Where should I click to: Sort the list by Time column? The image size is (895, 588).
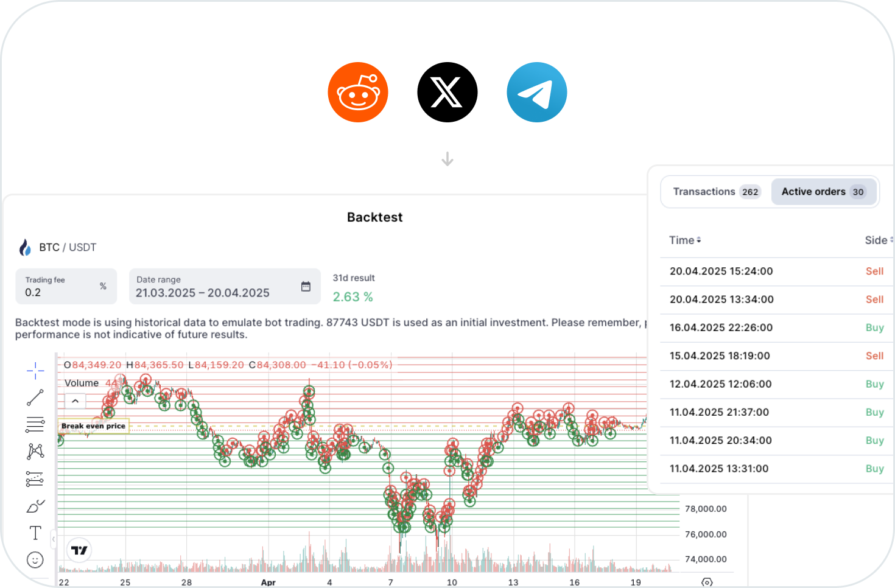pos(685,240)
